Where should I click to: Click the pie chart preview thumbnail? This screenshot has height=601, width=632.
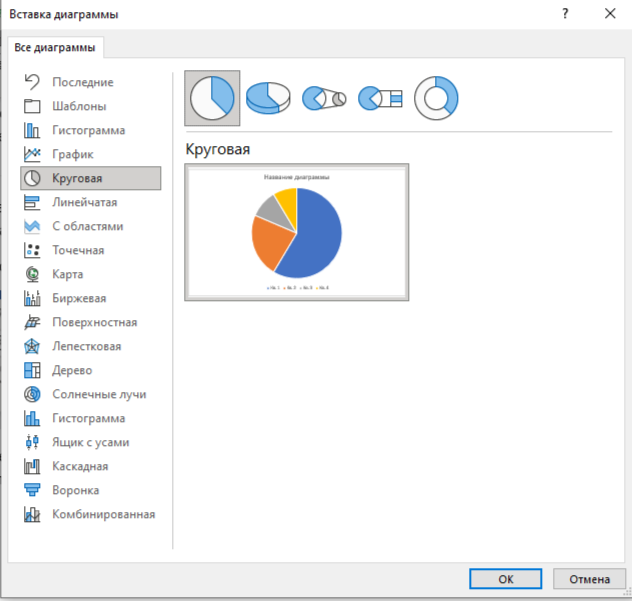296,231
